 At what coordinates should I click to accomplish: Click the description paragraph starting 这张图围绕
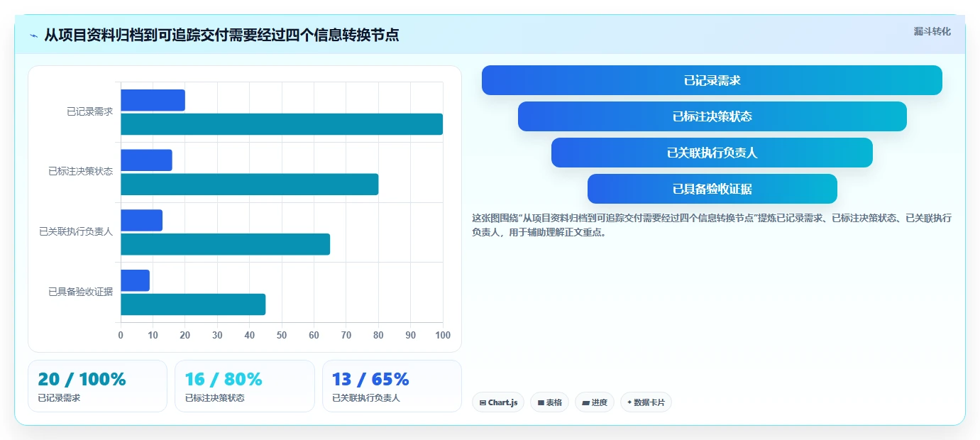(x=712, y=225)
